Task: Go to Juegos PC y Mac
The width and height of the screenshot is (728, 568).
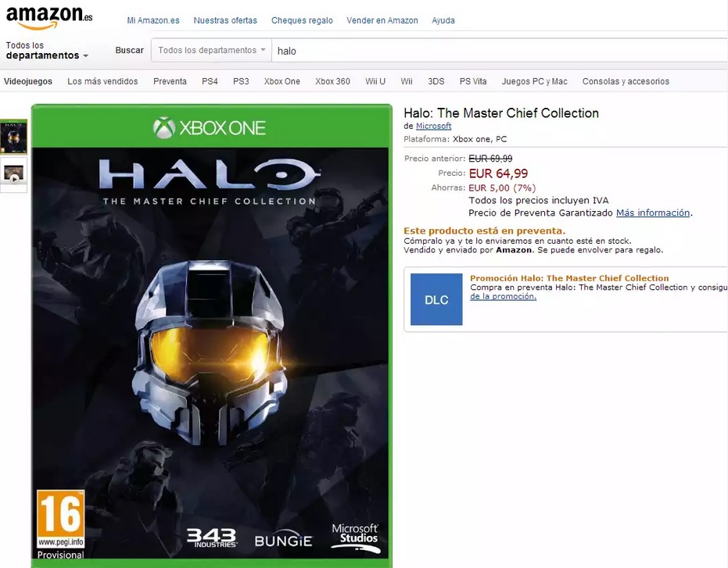Action: 534,81
